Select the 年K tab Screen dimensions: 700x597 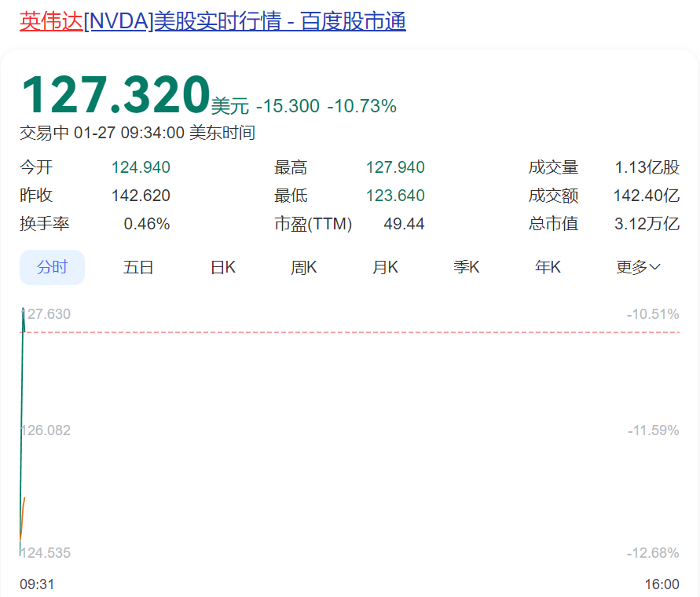[548, 267]
